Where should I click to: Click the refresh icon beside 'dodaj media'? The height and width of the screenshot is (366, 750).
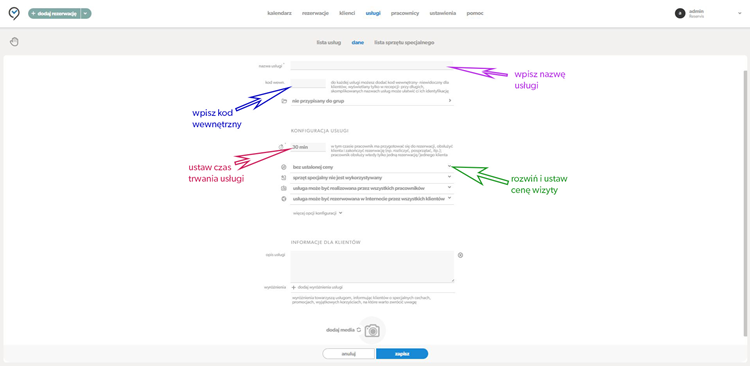[x=359, y=330]
